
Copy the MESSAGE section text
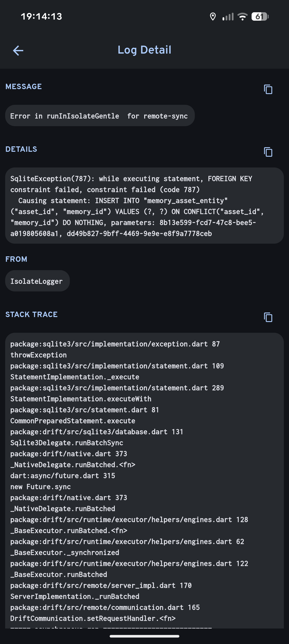(x=268, y=89)
